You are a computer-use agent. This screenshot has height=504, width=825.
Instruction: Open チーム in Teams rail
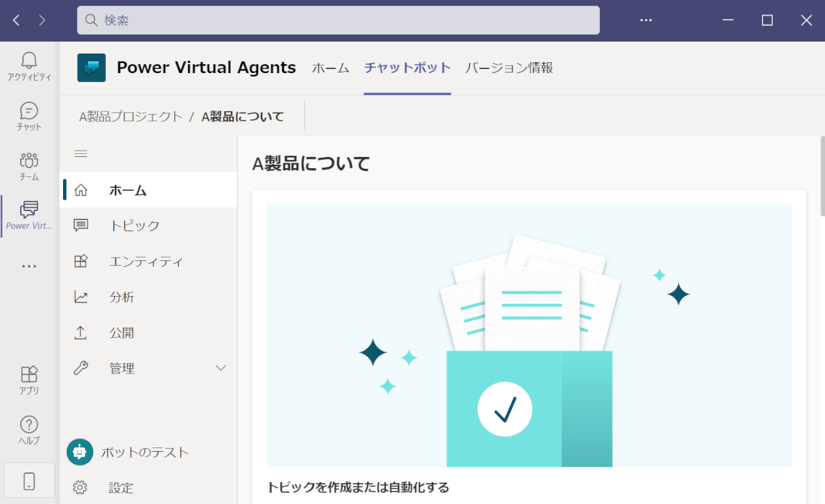click(29, 166)
